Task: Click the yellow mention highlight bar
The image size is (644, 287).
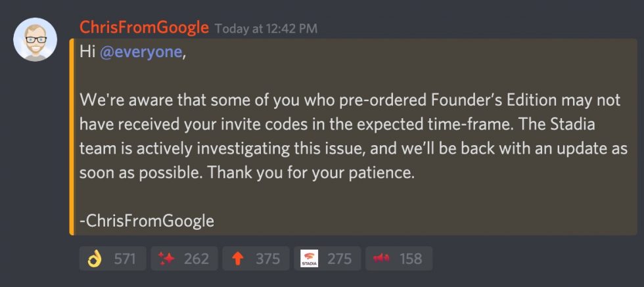Action: (72, 137)
